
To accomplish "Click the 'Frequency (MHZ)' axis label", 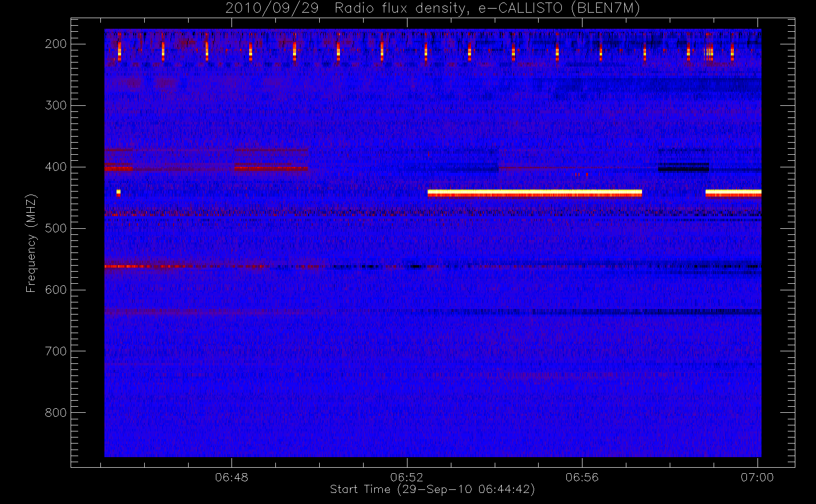I will point(31,243).
